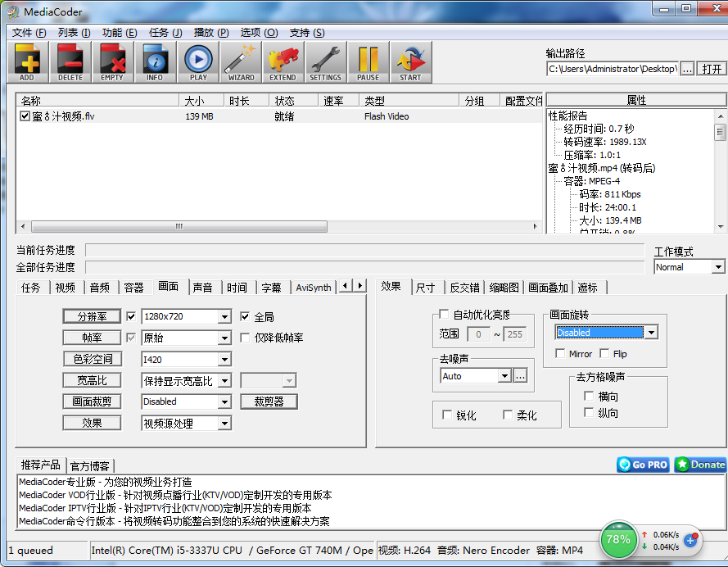Viewport: 728px width, 567px height.
Task: Switch to the 尺寸 tab
Action: point(426,288)
